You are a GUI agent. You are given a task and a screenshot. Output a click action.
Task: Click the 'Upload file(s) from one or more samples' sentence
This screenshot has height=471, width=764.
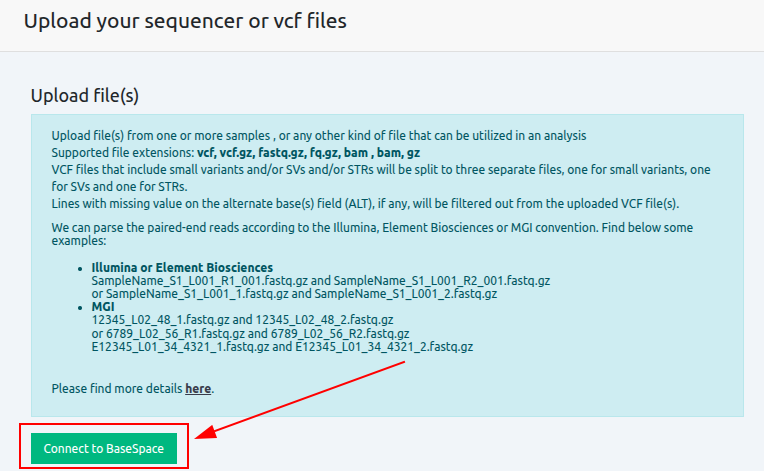pos(318,135)
